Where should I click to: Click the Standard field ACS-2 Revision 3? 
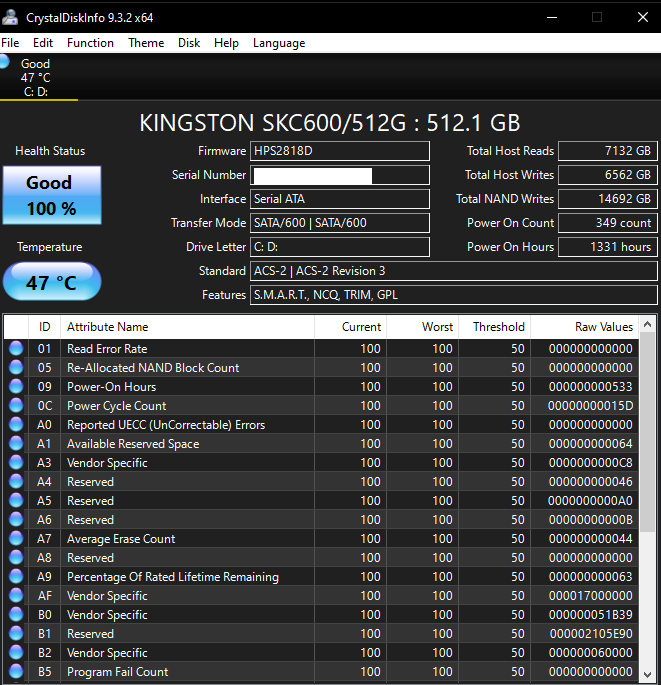point(453,271)
